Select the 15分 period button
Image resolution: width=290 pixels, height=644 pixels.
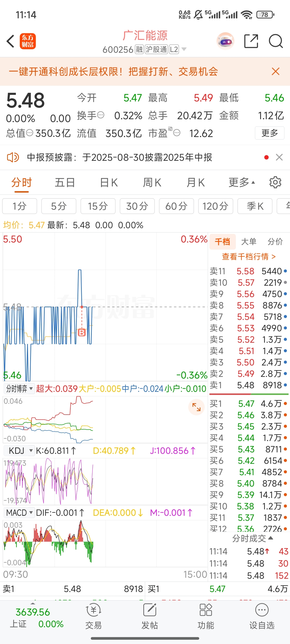point(98,206)
